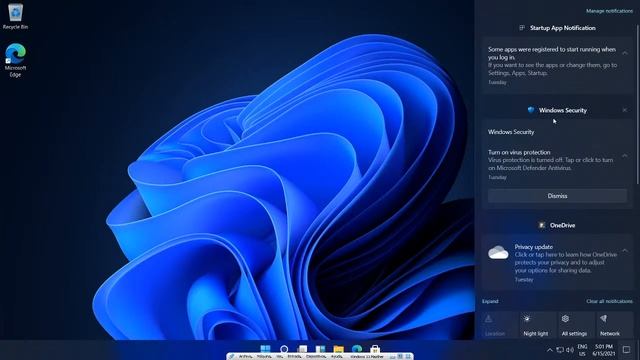Image resolution: width=640 pixels, height=360 pixels.
Task: Open the Startup App Notification message
Action: pos(557,66)
